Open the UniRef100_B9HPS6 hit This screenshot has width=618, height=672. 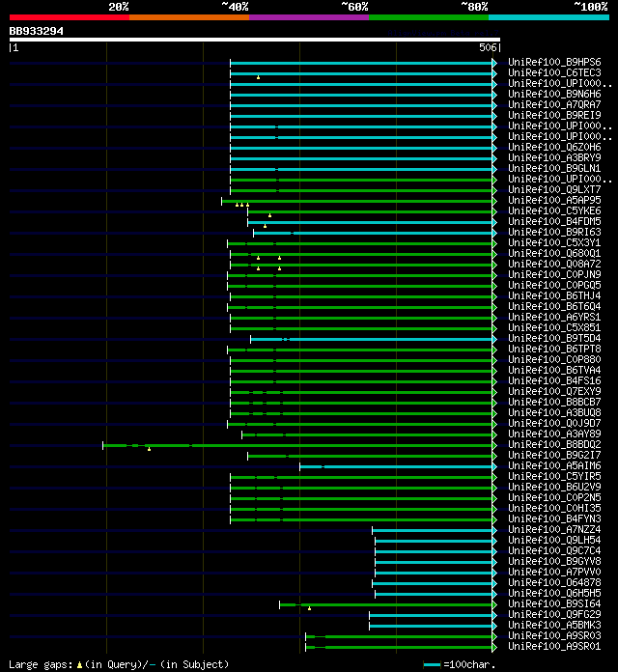point(554,62)
